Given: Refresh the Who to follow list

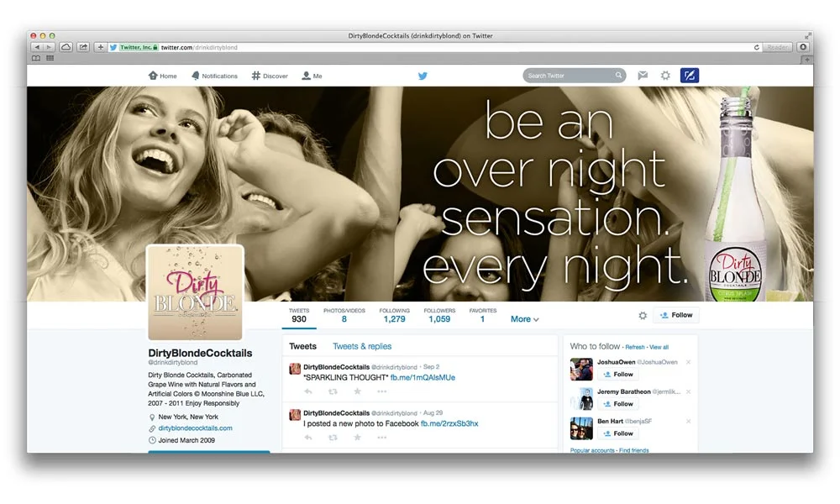Looking at the screenshot, I should coord(635,347).
